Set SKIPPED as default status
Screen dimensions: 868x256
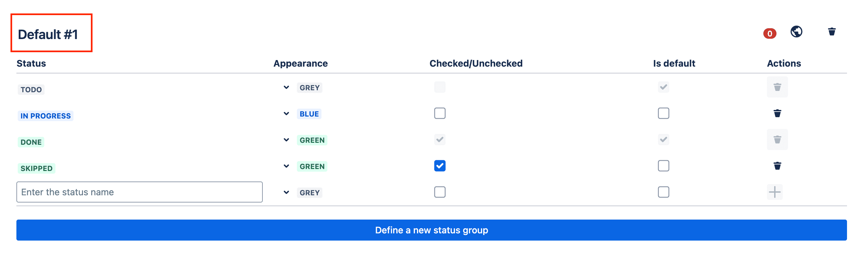click(663, 166)
